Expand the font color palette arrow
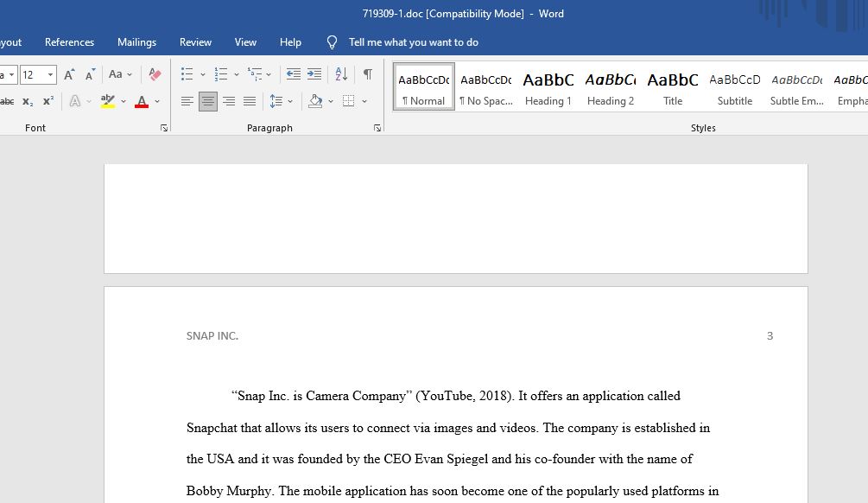The width and height of the screenshot is (868, 503). [157, 101]
